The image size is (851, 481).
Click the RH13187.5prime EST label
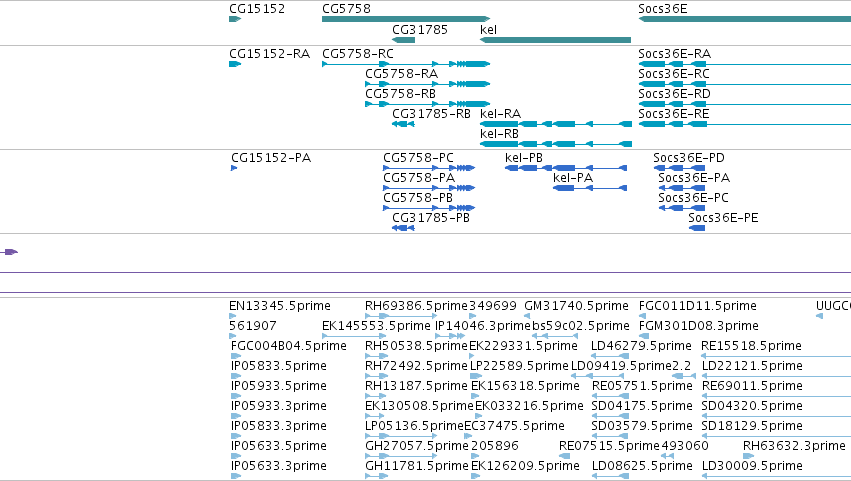pyautogui.click(x=416, y=387)
